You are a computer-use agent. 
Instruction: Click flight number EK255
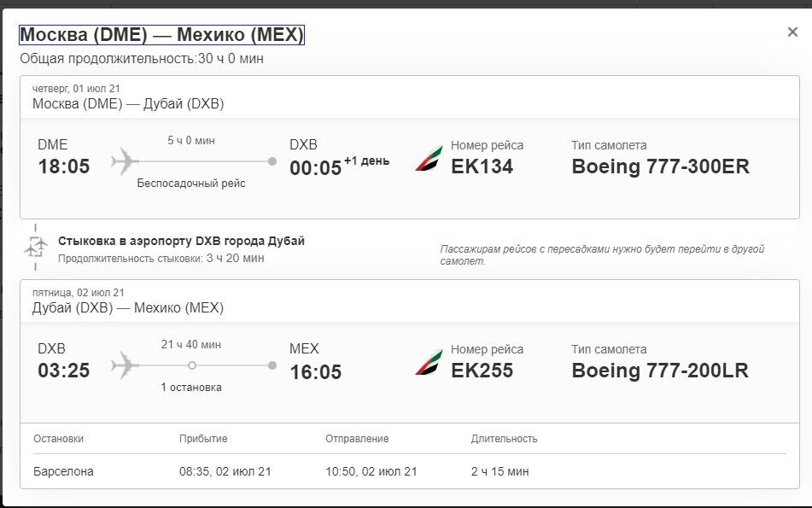pos(482,371)
